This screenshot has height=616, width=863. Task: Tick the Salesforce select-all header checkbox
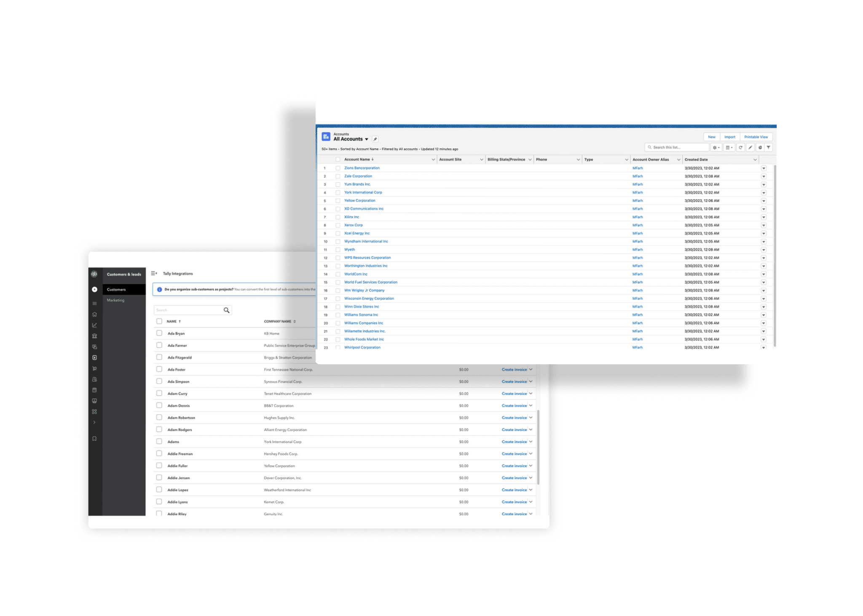tap(338, 160)
